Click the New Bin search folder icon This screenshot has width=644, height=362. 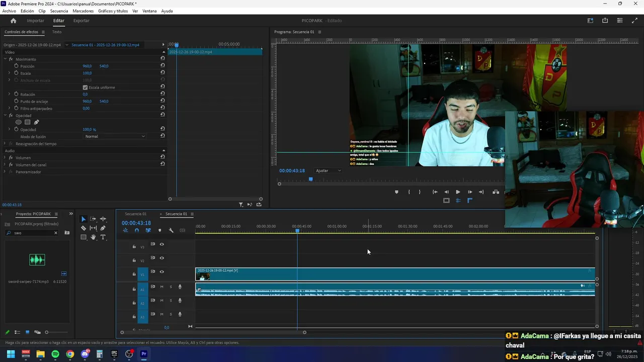[67, 233]
